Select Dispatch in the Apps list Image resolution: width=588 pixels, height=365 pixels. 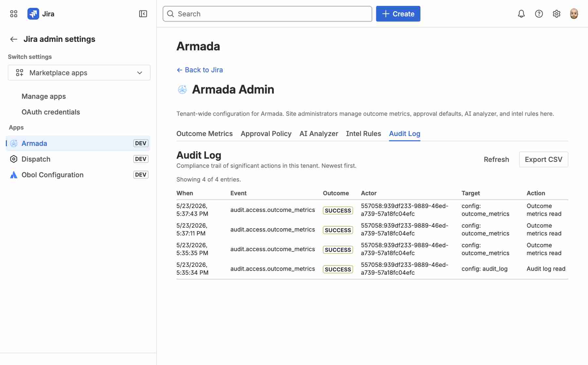coord(78,159)
